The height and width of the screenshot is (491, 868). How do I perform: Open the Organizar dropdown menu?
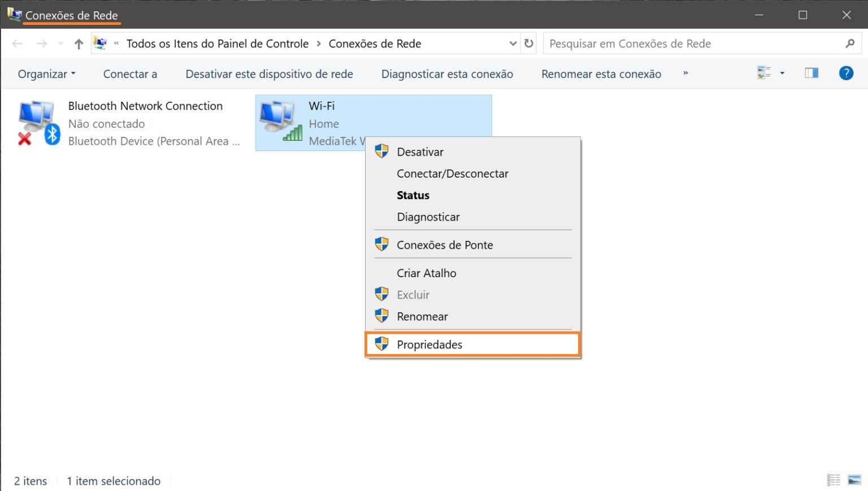pos(46,74)
